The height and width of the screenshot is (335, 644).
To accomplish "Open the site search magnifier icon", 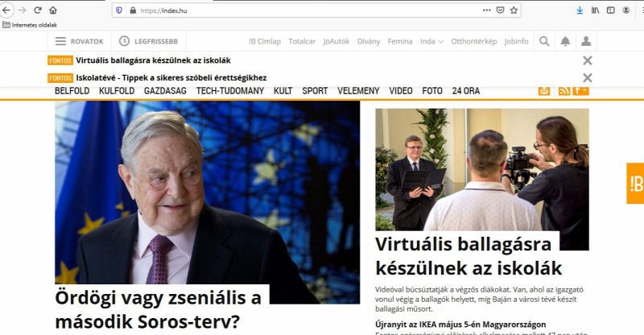I will pos(544,41).
